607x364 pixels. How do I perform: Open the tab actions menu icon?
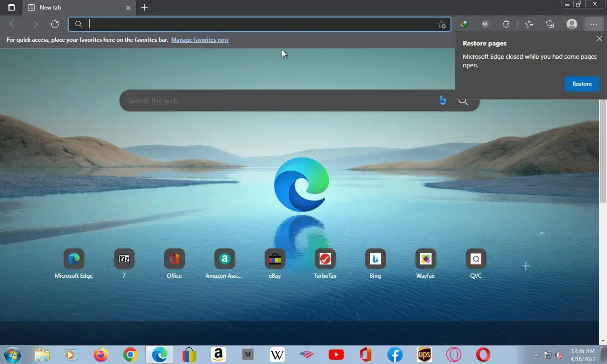coord(11,8)
